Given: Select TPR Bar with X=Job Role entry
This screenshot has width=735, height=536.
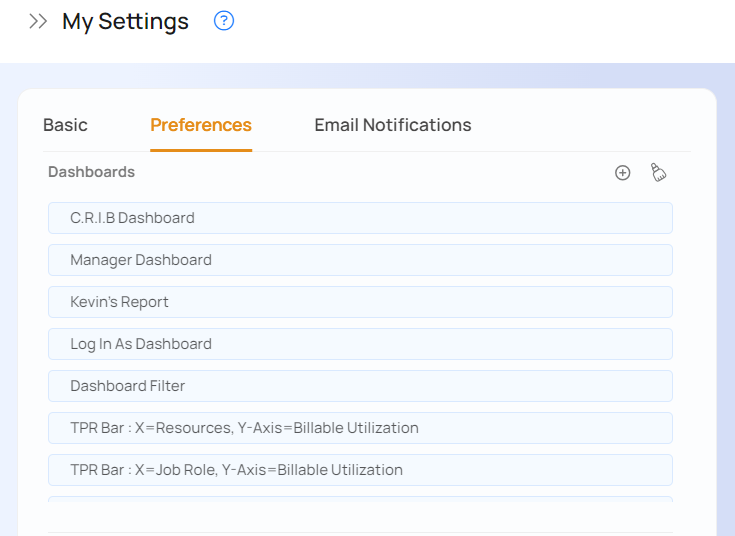Looking at the screenshot, I should pos(360,470).
